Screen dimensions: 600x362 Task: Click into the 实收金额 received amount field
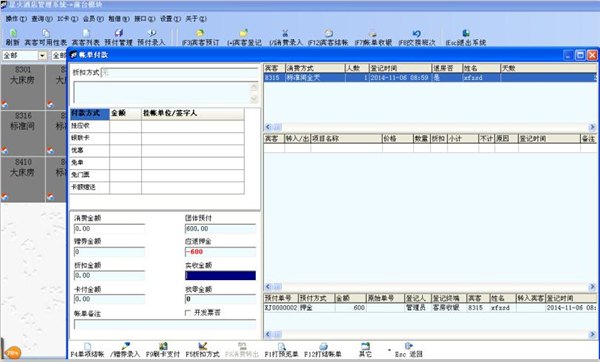point(220,275)
